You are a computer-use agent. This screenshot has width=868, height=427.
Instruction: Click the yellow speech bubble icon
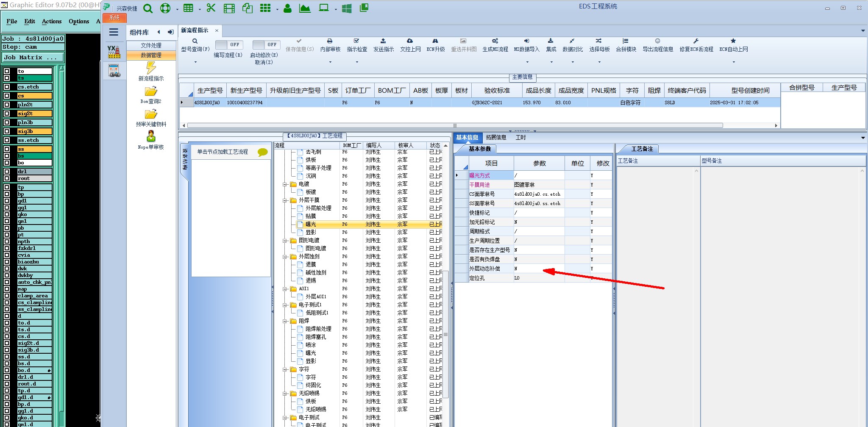262,152
